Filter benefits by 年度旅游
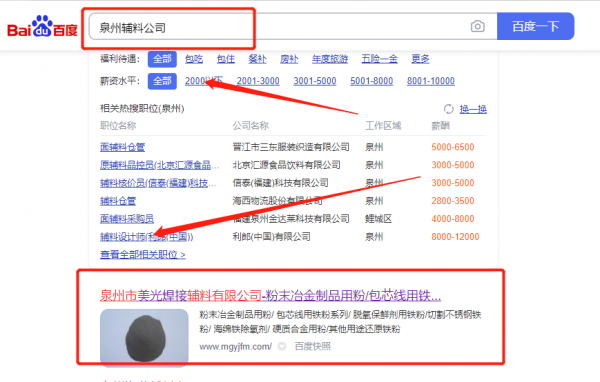 (329, 59)
